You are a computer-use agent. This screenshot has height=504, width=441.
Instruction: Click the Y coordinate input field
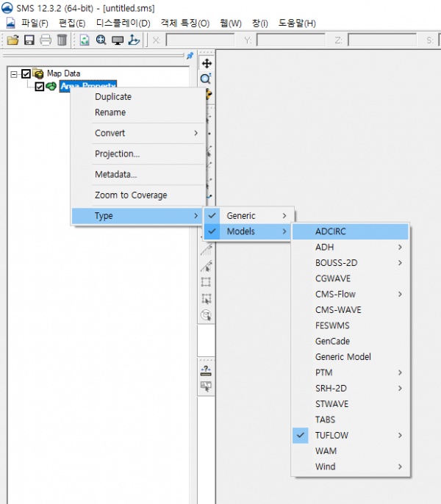click(x=291, y=40)
